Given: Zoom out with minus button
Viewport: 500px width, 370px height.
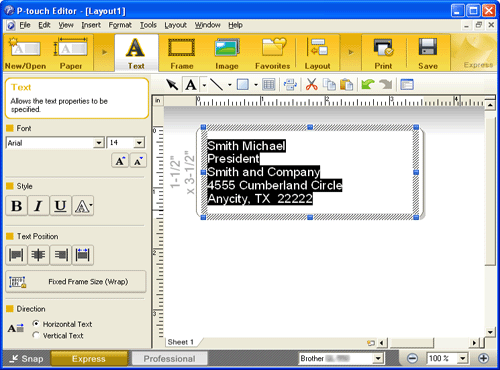Looking at the screenshot, I should [412, 358].
